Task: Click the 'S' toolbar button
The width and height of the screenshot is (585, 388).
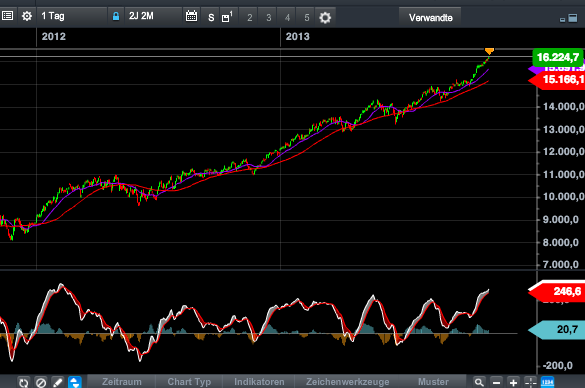Action: [x=211, y=18]
